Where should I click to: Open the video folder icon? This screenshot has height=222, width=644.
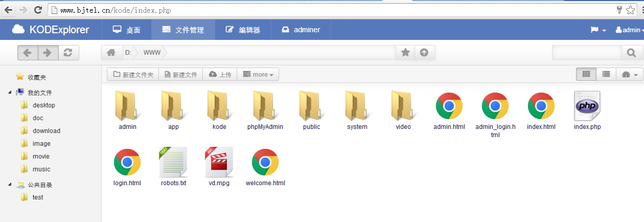(403, 106)
